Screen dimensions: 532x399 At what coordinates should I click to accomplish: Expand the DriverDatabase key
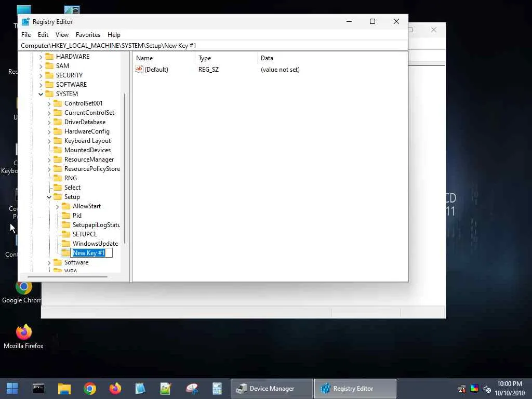[x=49, y=122]
